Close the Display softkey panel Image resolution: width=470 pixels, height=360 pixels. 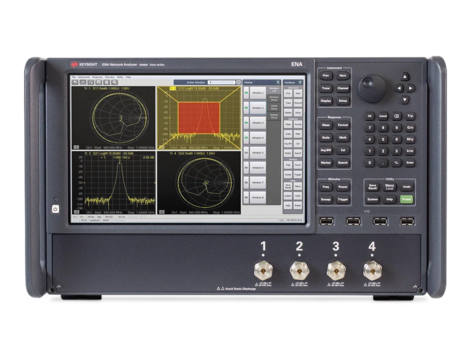[278, 82]
